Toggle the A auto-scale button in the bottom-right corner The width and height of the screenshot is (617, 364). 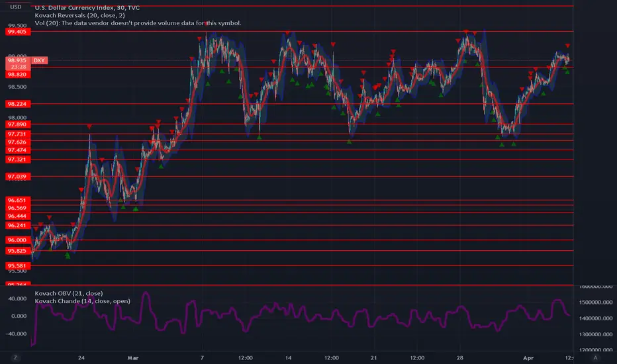click(x=595, y=357)
